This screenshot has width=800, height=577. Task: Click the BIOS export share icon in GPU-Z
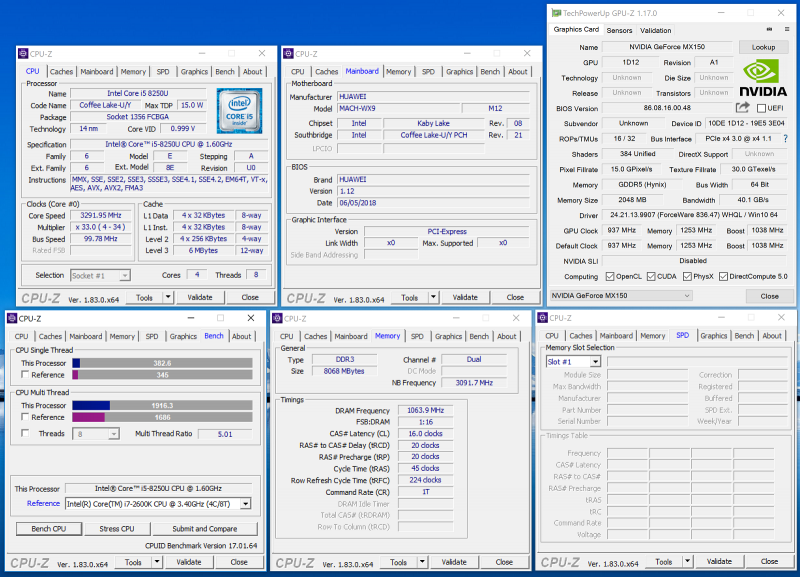tap(742, 108)
